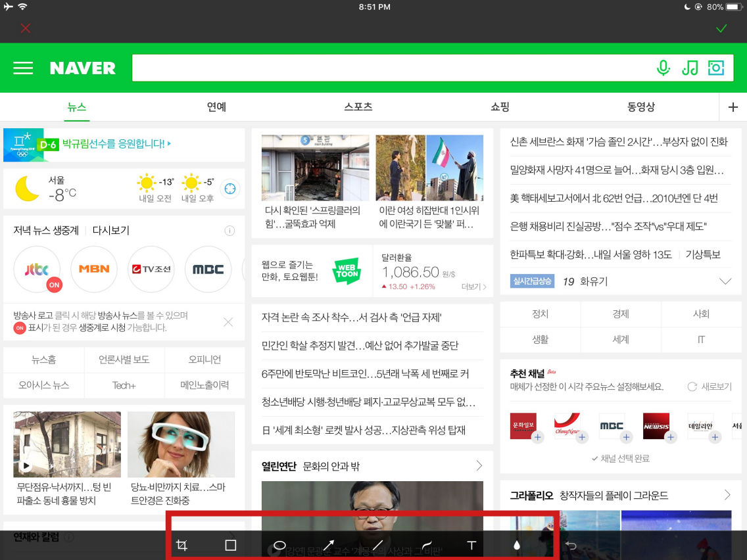The height and width of the screenshot is (560, 747).
Task: Dismiss the broadcaster logo hint message
Action: (x=228, y=322)
